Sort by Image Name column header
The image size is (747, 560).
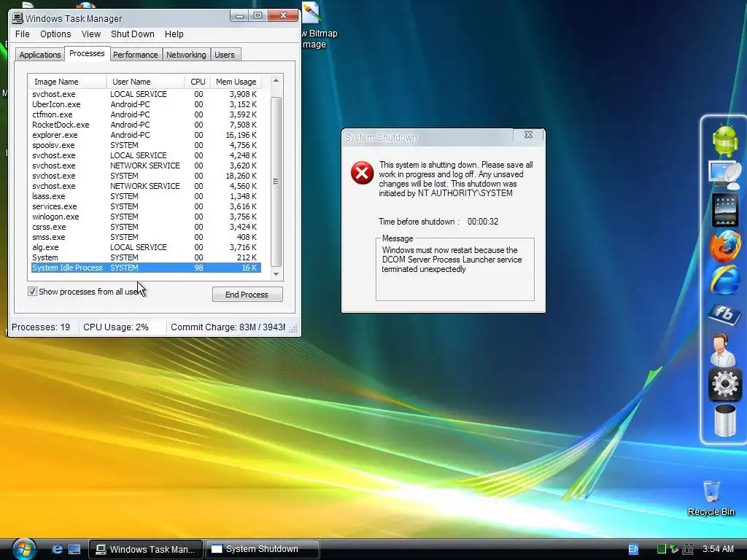click(x=67, y=82)
